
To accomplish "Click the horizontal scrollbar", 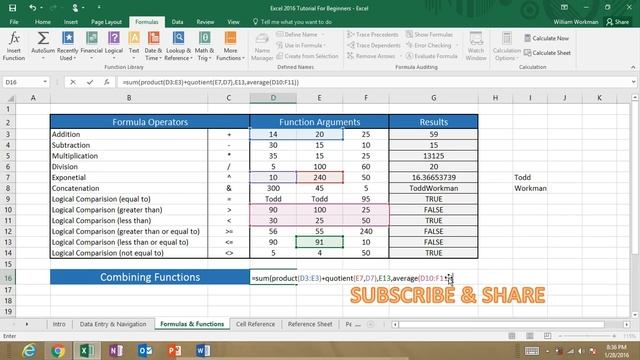I will tap(502, 324).
